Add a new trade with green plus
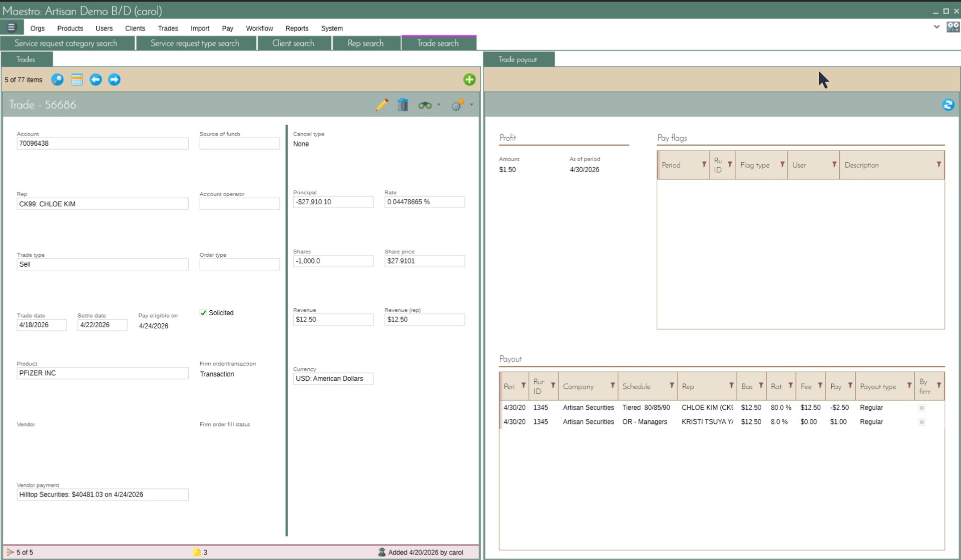Image resolution: width=961 pixels, height=560 pixels. pos(469,80)
